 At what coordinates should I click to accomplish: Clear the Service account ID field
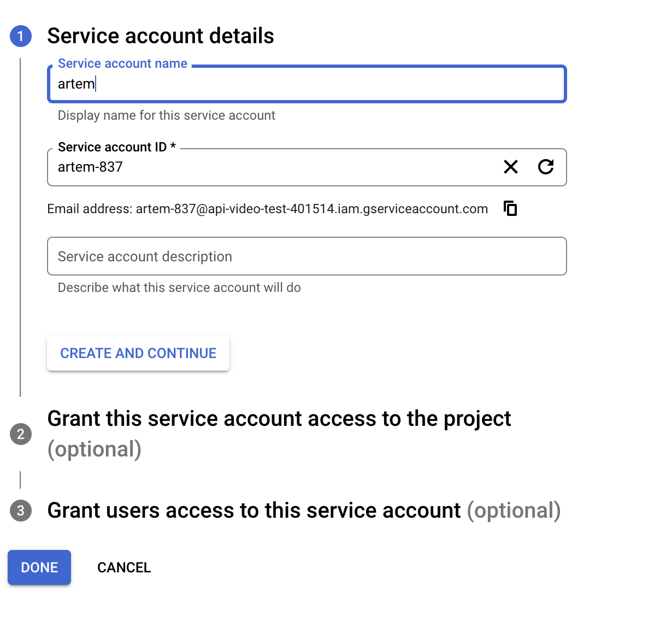click(x=510, y=167)
